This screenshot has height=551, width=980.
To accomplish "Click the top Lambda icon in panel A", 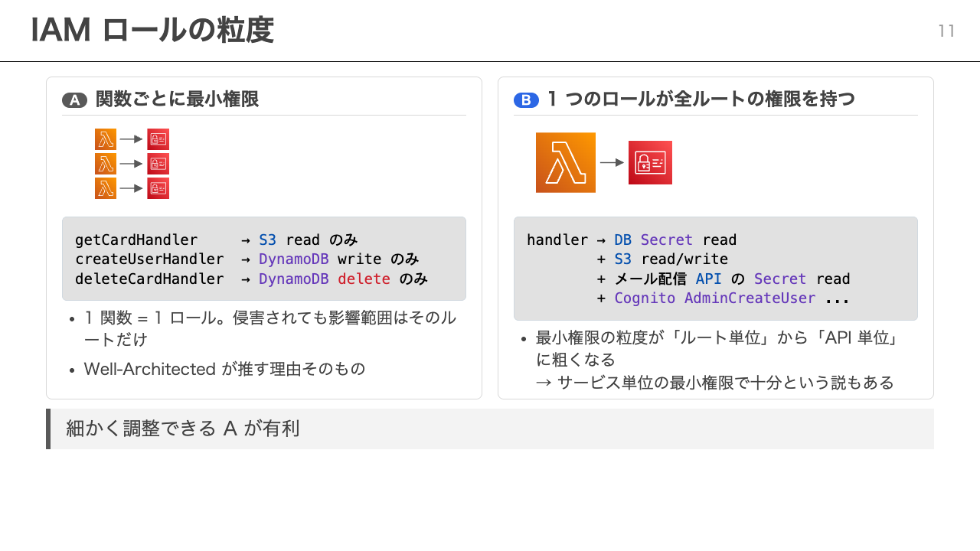I will (x=106, y=139).
